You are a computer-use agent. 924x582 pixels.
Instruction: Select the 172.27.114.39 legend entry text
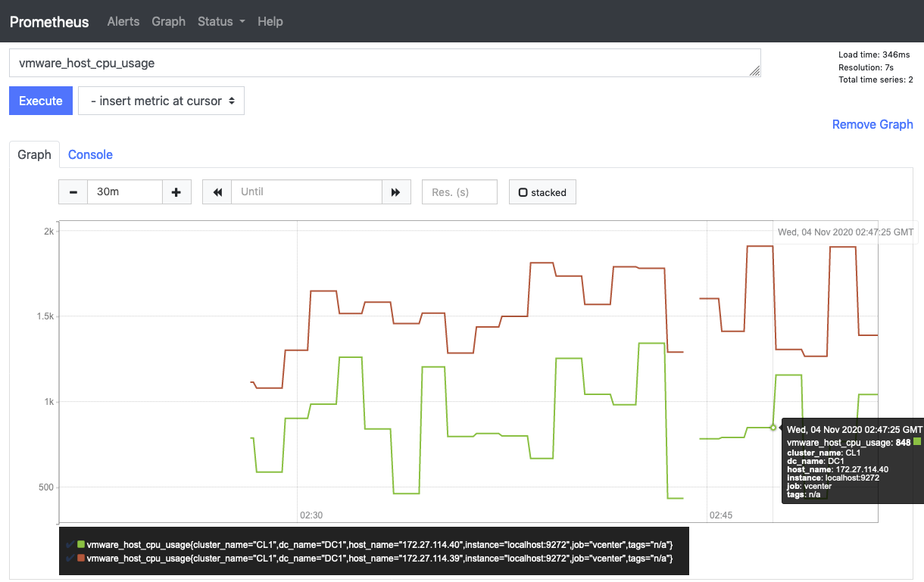pyautogui.click(x=380, y=559)
